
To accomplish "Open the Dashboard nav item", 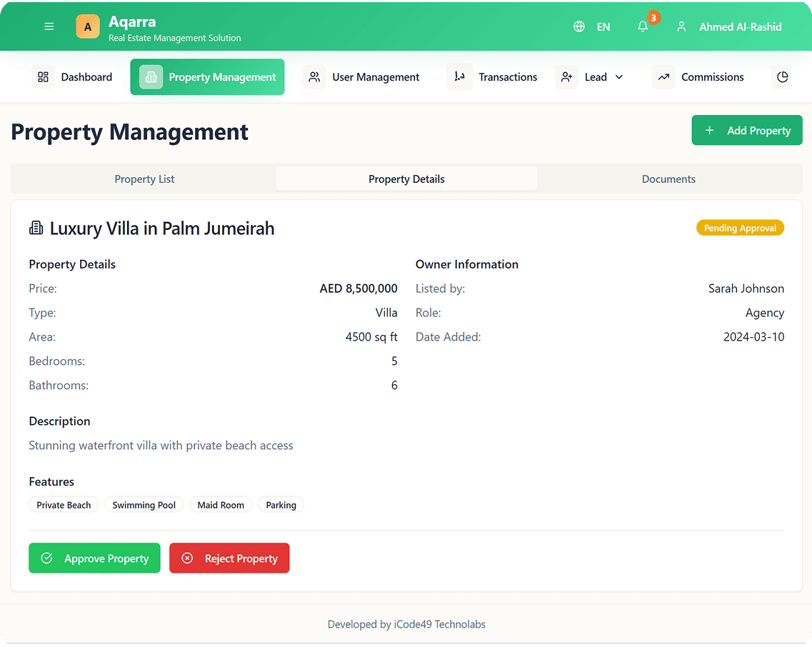I will coord(72,76).
